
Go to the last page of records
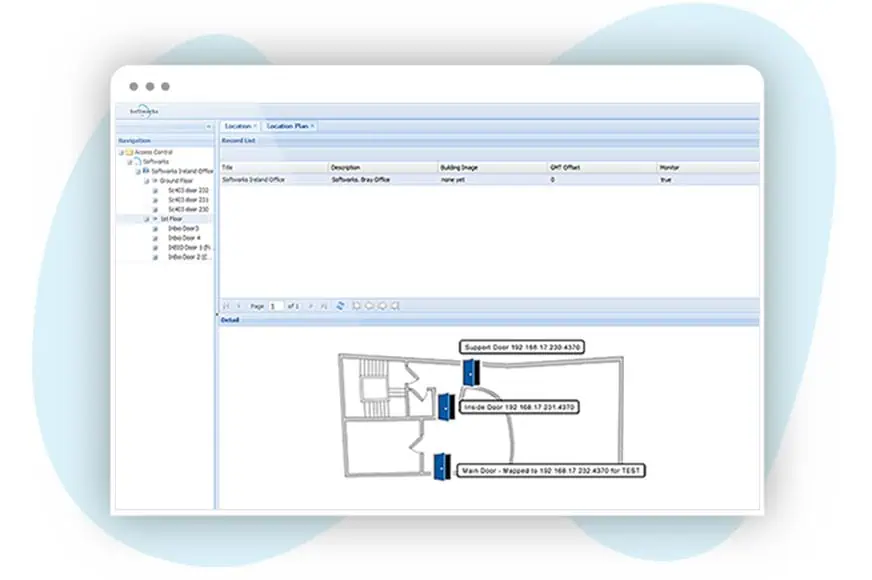tap(324, 306)
